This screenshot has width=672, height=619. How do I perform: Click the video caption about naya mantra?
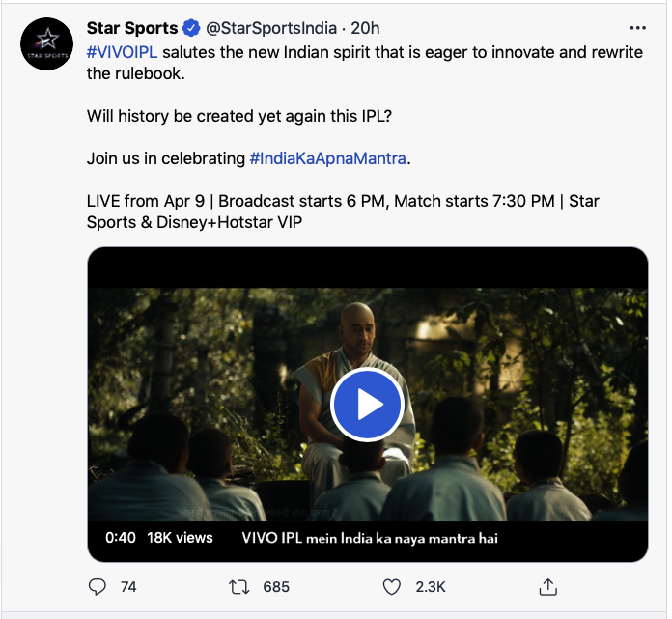(x=369, y=537)
